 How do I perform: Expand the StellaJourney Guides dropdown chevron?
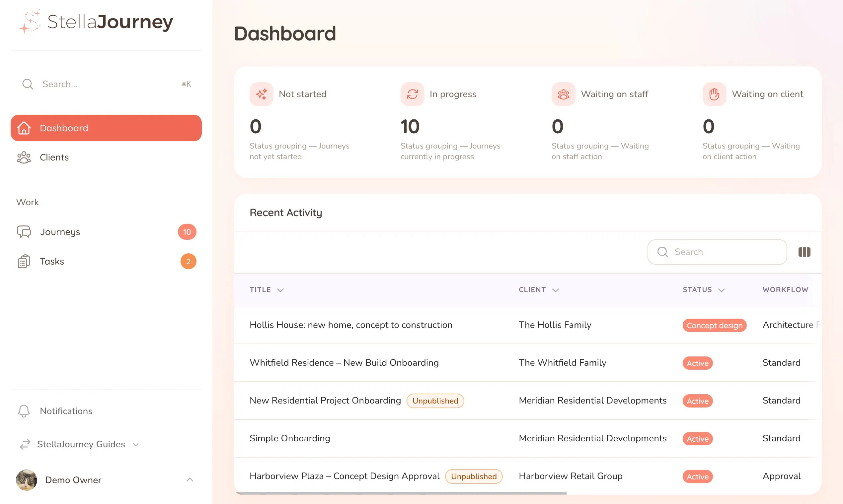136,445
